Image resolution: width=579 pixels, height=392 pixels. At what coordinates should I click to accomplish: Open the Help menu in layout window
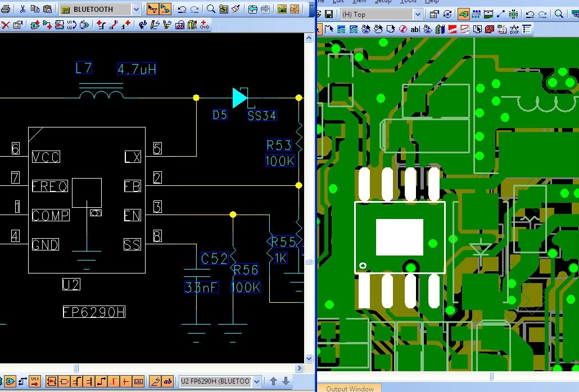point(432,2)
